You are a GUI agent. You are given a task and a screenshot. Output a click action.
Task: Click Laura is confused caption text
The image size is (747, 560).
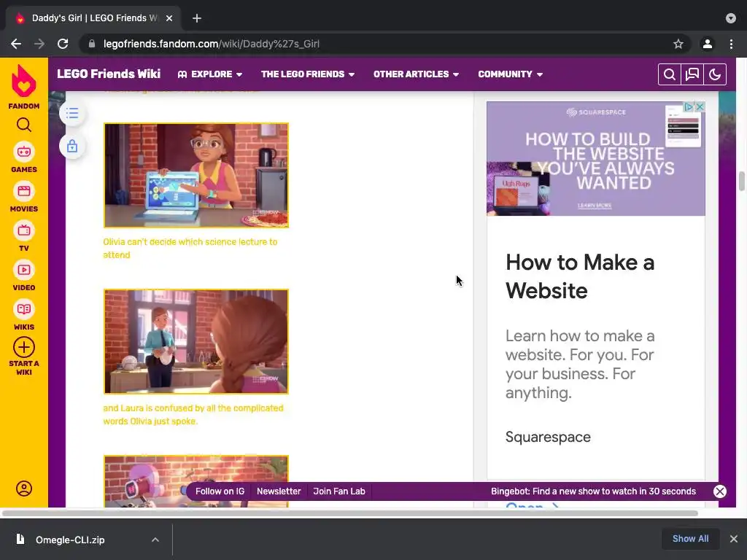click(x=193, y=415)
